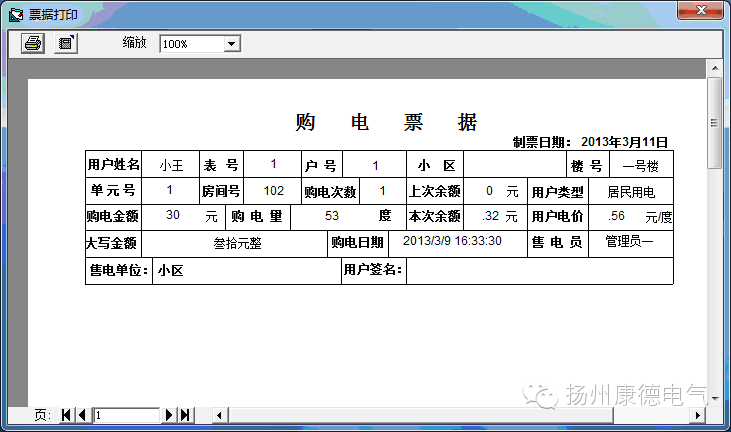
Task: Click the 用户签名 label
Action: [x=372, y=269]
